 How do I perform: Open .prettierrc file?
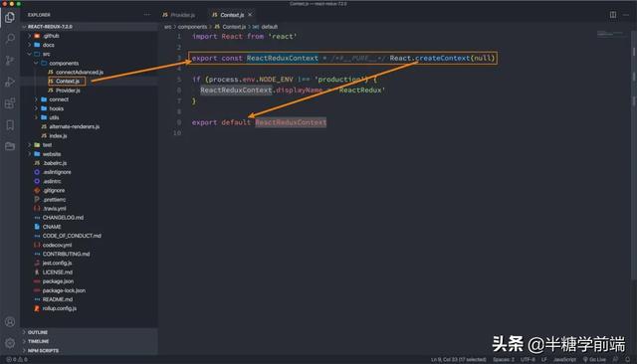click(89, 200)
